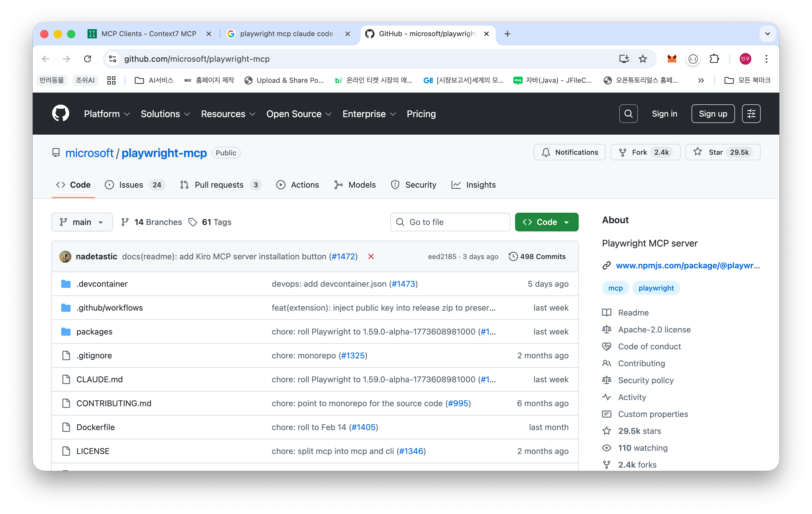Open the npmjs.com package link

(x=688, y=265)
